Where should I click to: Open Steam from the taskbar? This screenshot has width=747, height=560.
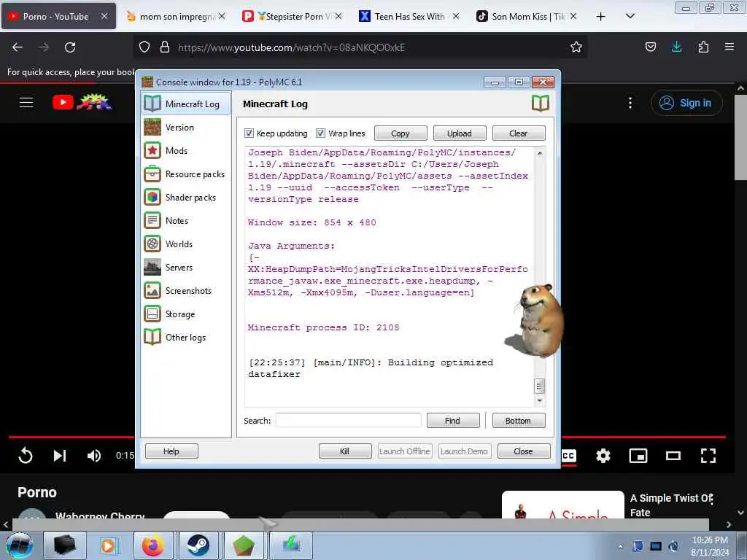198,545
